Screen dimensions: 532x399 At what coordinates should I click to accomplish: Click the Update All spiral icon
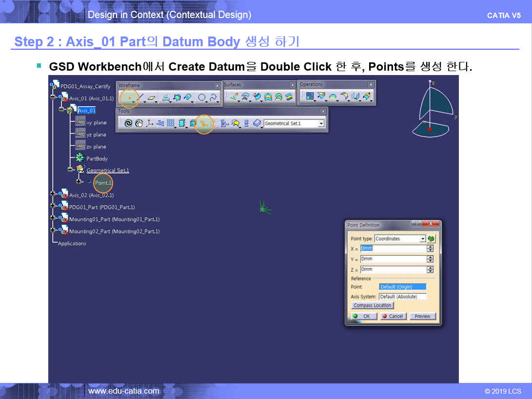click(128, 124)
